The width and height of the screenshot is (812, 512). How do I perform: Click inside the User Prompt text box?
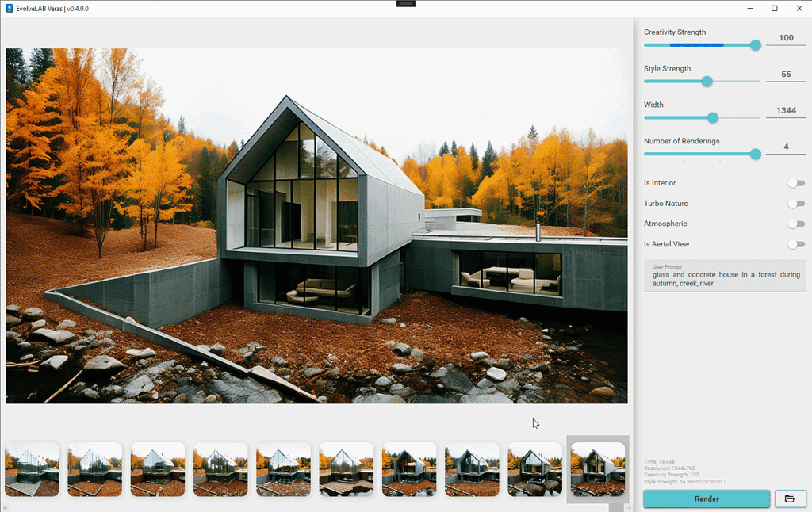click(x=723, y=279)
